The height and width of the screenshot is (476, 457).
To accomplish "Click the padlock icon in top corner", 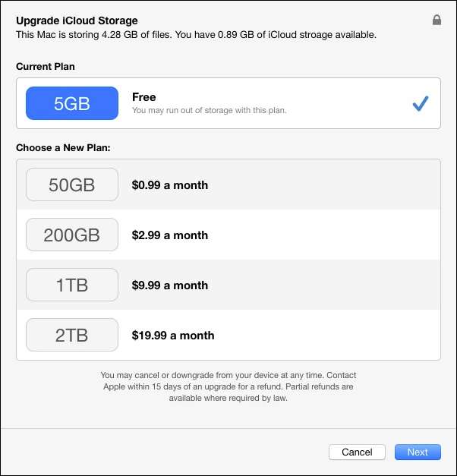I will click(437, 20).
